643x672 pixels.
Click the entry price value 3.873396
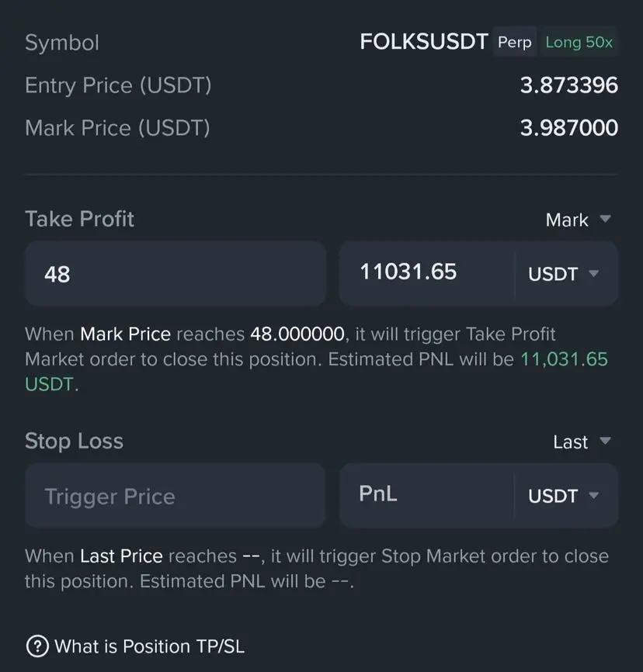tap(568, 85)
